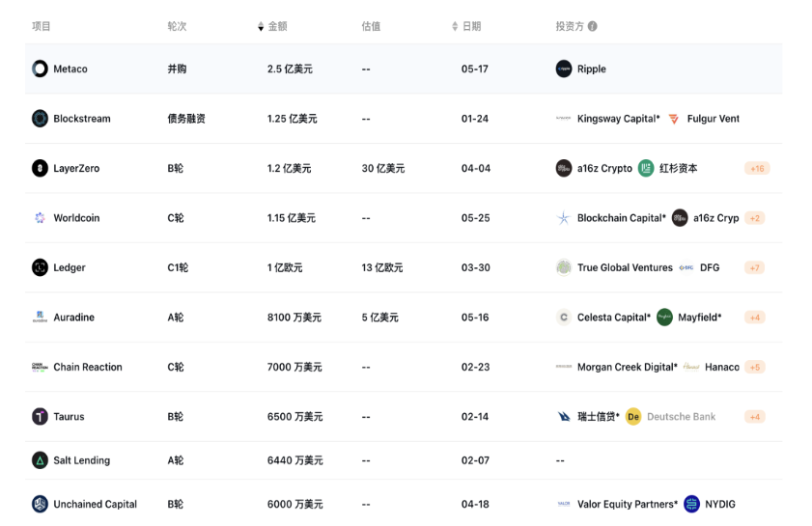This screenshot has height=526, width=812.
Task: Click the Salt Lending logo icon
Action: point(40,460)
